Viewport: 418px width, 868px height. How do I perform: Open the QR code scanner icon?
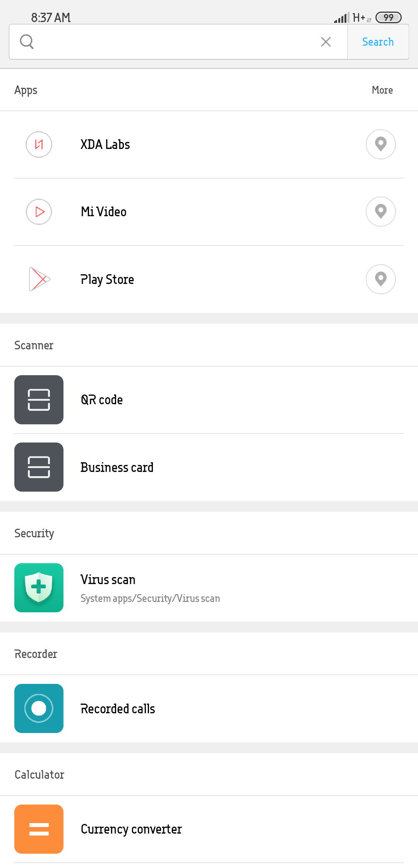pyautogui.click(x=39, y=400)
